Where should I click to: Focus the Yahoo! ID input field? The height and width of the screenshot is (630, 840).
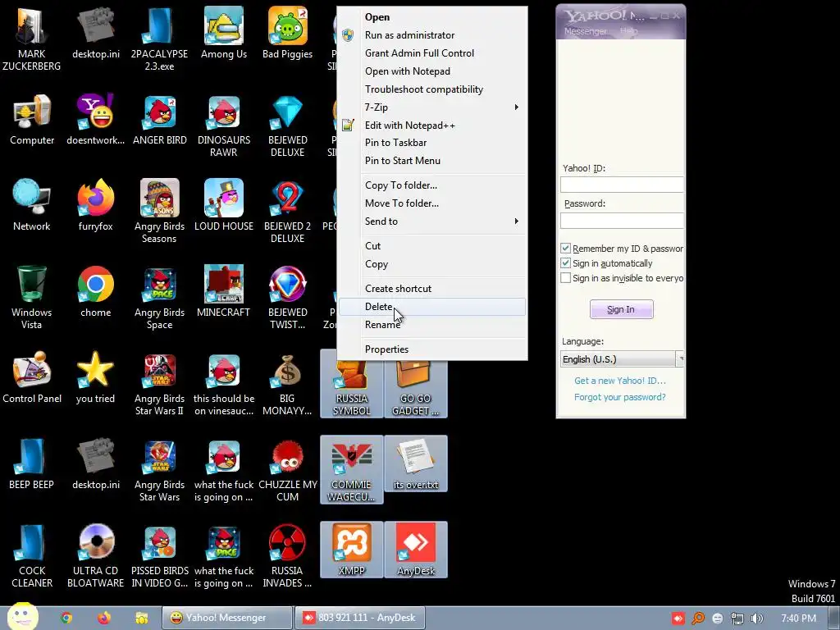tap(622, 185)
